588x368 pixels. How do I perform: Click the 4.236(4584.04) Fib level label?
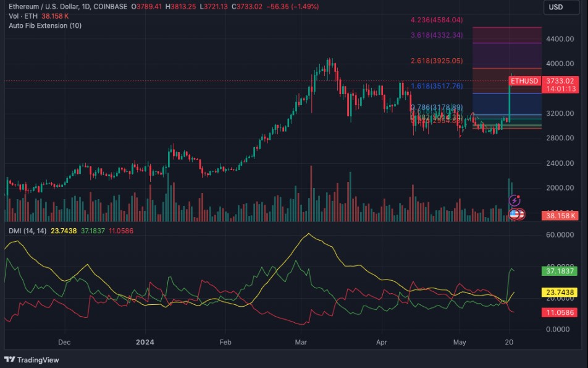click(437, 20)
